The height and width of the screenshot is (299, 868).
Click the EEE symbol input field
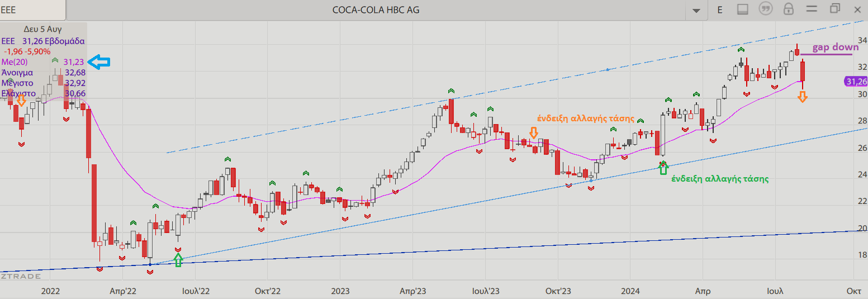point(32,10)
